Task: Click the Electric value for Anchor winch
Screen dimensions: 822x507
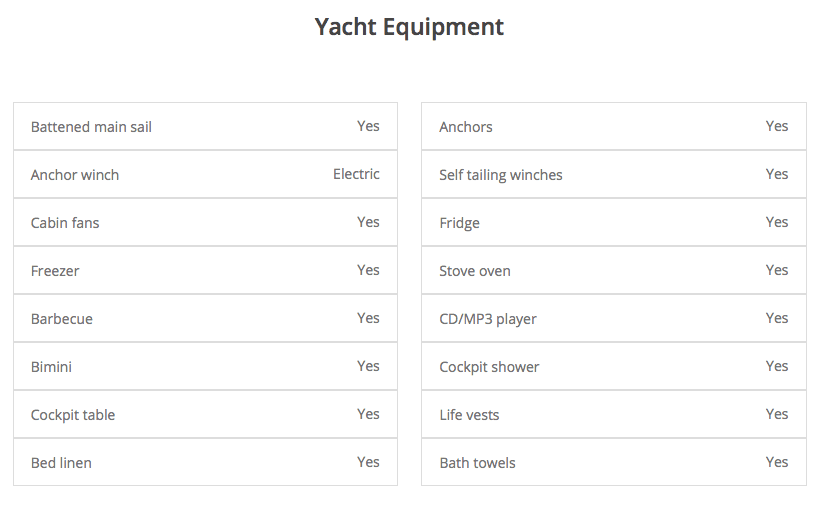Action: click(356, 174)
